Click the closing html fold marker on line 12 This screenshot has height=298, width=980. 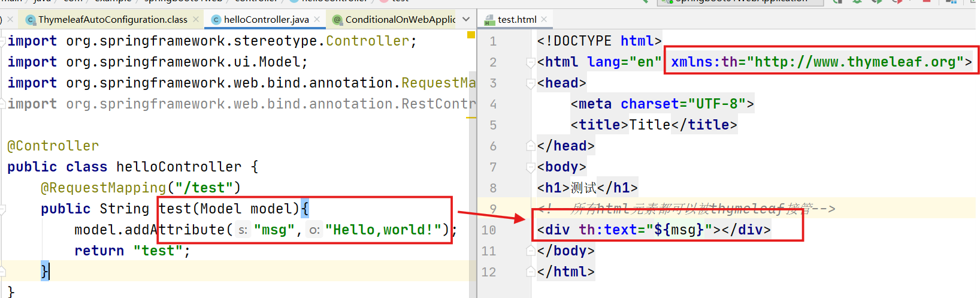(x=531, y=272)
